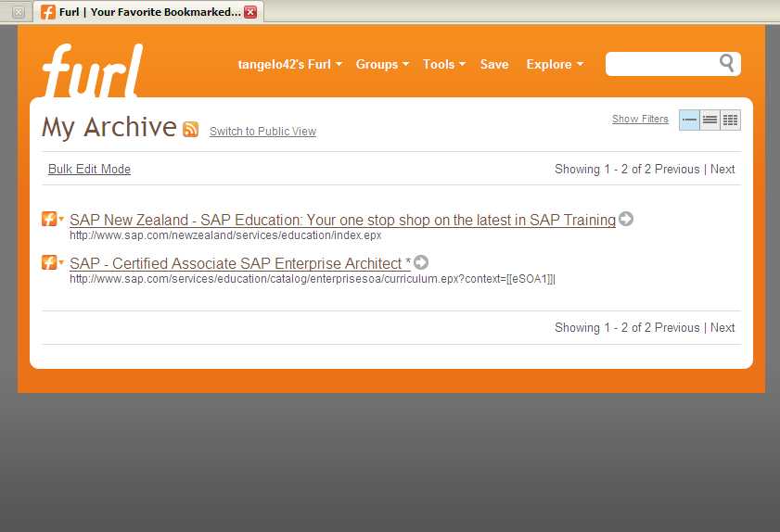This screenshot has height=532, width=780.
Task: Click top 'Showing 1 - 2 of 2' text
Action: coord(603,169)
